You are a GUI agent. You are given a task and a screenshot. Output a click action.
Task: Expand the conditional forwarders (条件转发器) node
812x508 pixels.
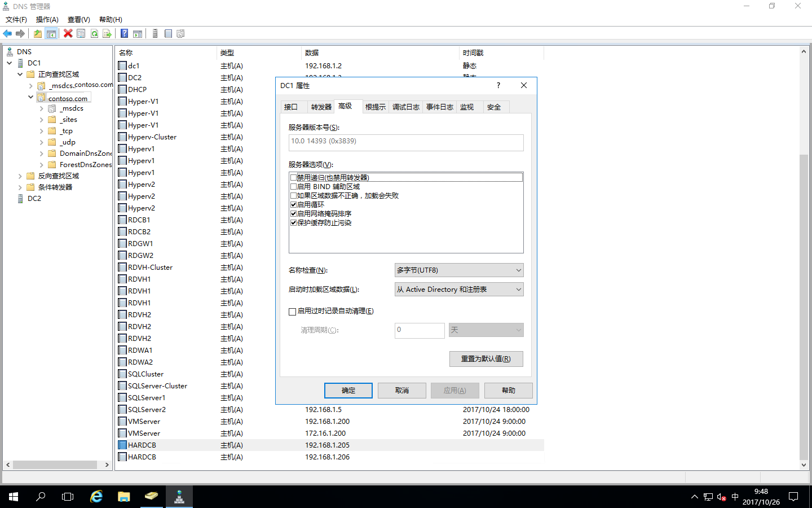[x=20, y=187]
